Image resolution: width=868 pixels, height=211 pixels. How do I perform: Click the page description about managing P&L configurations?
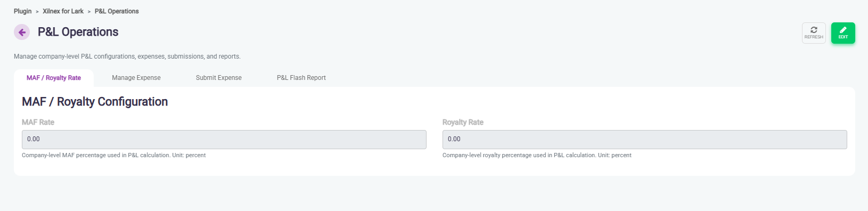coord(127,56)
